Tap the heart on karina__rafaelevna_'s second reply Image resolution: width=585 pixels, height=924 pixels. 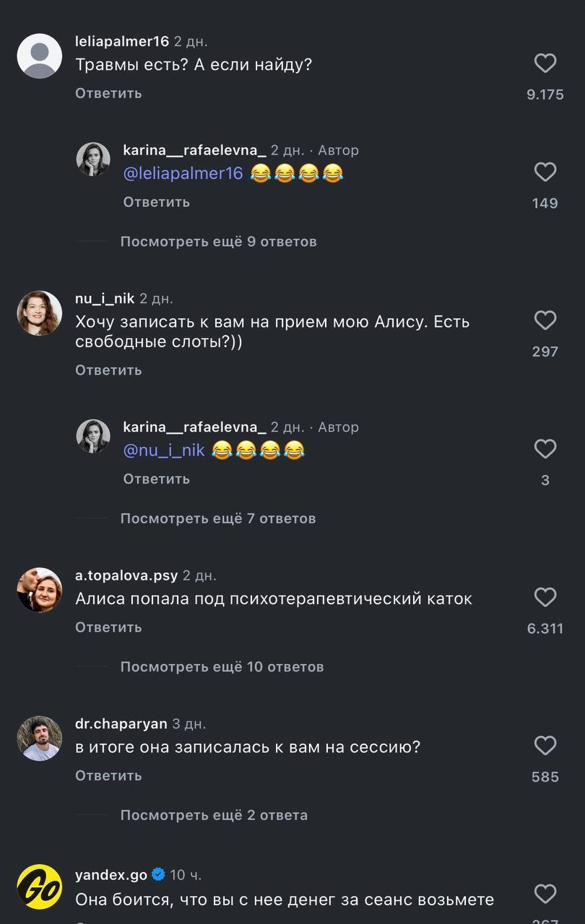coord(545,448)
